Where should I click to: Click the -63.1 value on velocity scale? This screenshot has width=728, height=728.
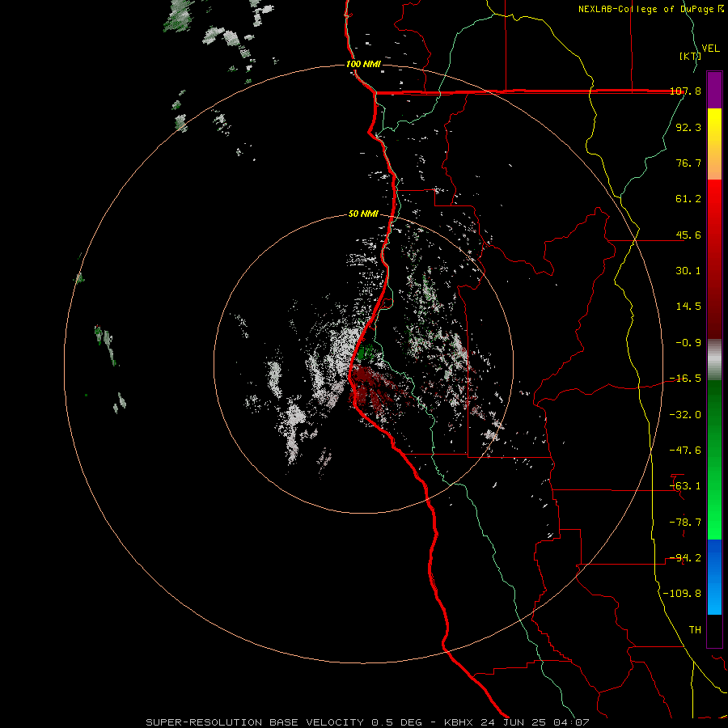[686, 486]
